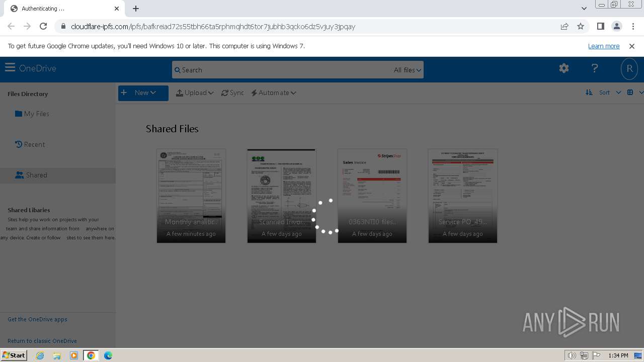Open Chrome three-dot menu

(x=633, y=26)
